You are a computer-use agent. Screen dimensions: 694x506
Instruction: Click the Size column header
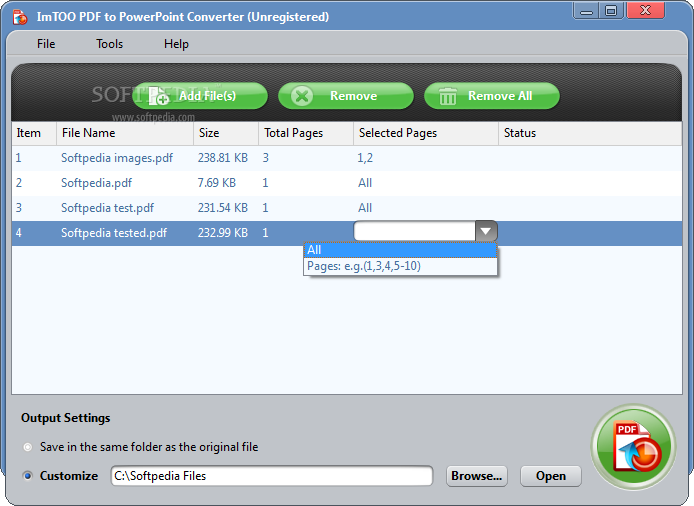(x=226, y=133)
